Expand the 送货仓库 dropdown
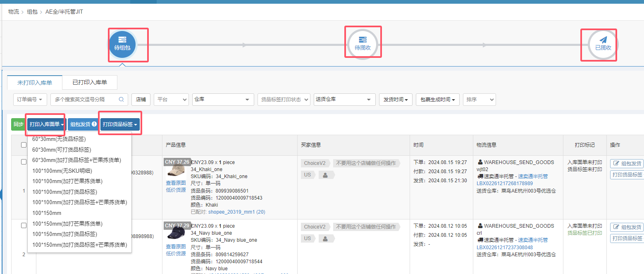644x274 pixels. point(344,100)
